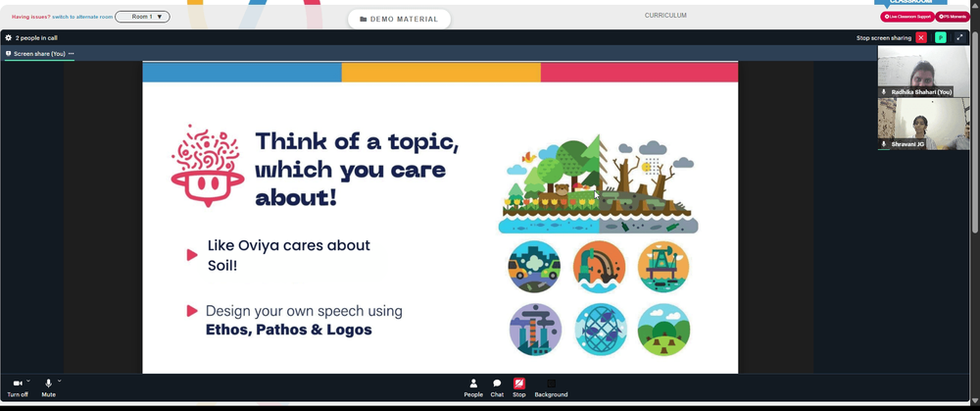Image resolution: width=980 pixels, height=411 pixels.
Task: Select the Screen share (You) tab
Action: tap(39, 54)
